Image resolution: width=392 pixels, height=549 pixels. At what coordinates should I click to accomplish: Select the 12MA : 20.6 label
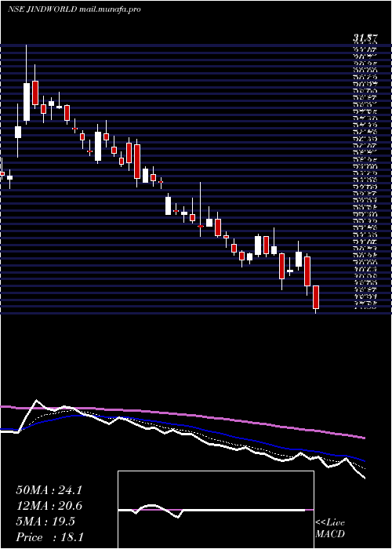49,506
